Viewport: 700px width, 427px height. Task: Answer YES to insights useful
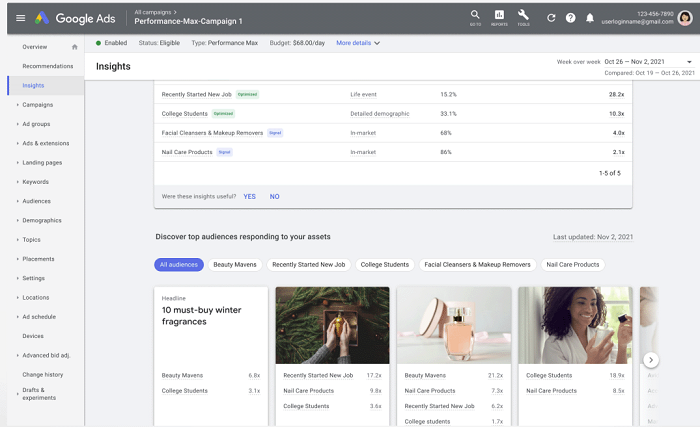pyautogui.click(x=250, y=197)
